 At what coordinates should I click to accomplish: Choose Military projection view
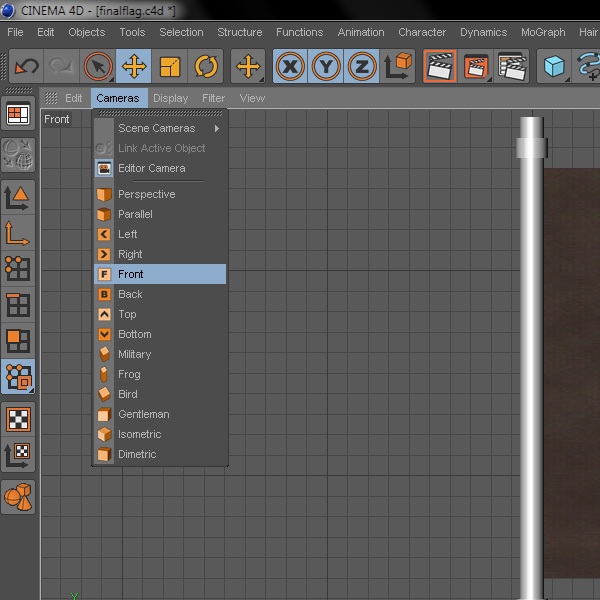(x=160, y=354)
